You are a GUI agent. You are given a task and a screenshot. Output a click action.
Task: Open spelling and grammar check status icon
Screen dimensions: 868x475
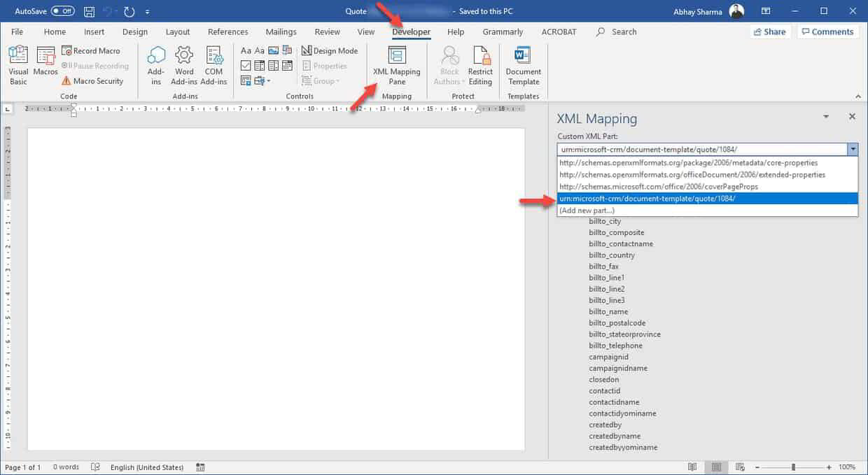tap(96, 467)
